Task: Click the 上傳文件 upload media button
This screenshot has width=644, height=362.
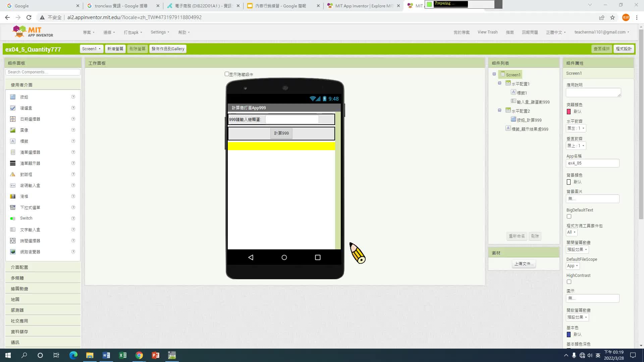Action: (x=524, y=264)
